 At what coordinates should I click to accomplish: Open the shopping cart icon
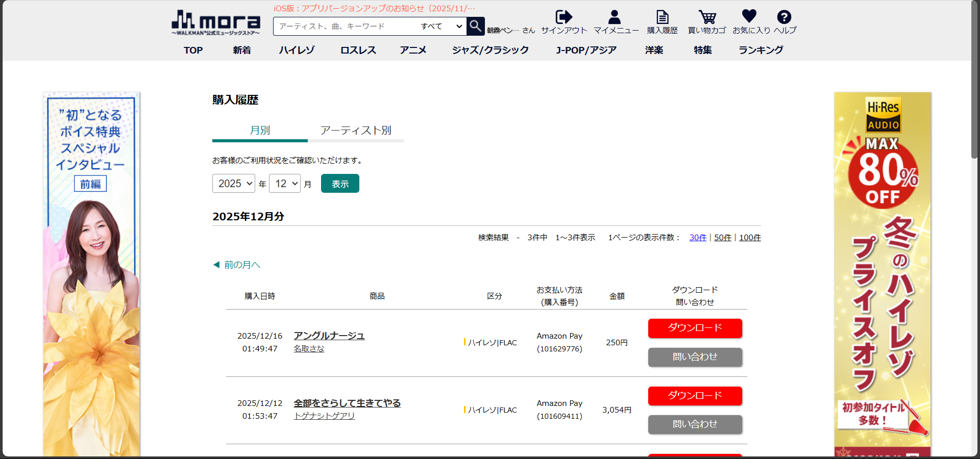[707, 18]
